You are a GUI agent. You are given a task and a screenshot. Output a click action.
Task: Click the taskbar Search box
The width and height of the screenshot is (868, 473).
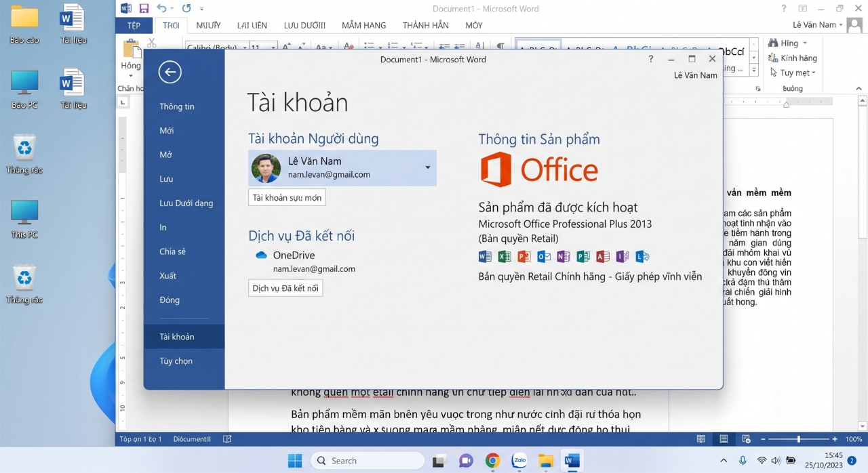368,461
